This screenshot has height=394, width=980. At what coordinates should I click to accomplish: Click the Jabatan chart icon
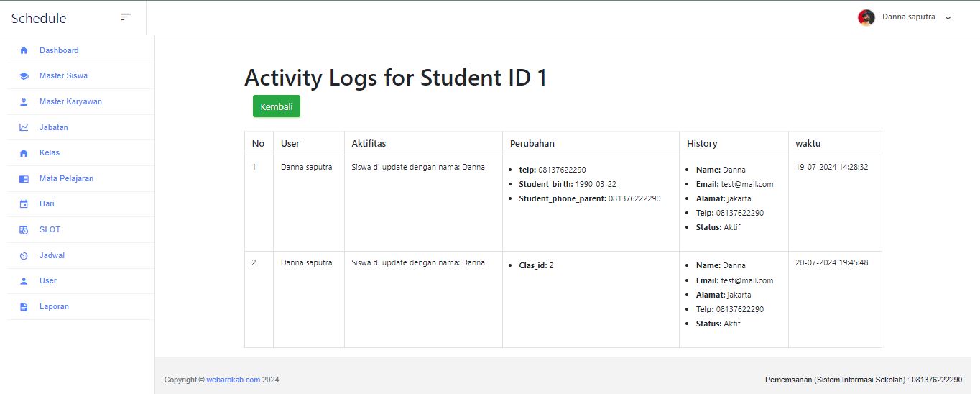pyautogui.click(x=24, y=127)
